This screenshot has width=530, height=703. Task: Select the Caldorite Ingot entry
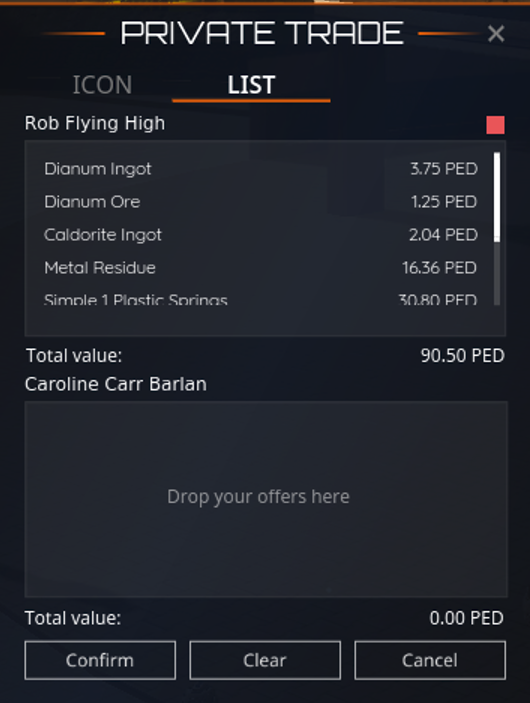[x=261, y=235]
